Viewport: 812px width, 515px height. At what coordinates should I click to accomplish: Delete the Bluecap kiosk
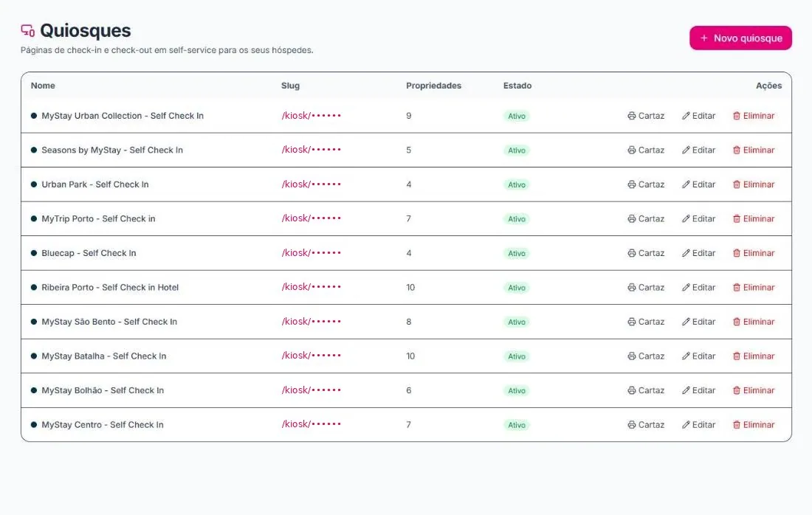pyautogui.click(x=754, y=253)
